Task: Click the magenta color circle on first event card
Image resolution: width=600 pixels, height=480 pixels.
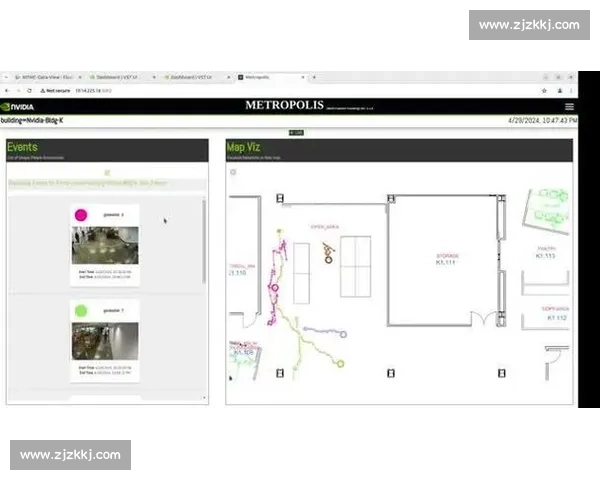Action: (x=81, y=215)
